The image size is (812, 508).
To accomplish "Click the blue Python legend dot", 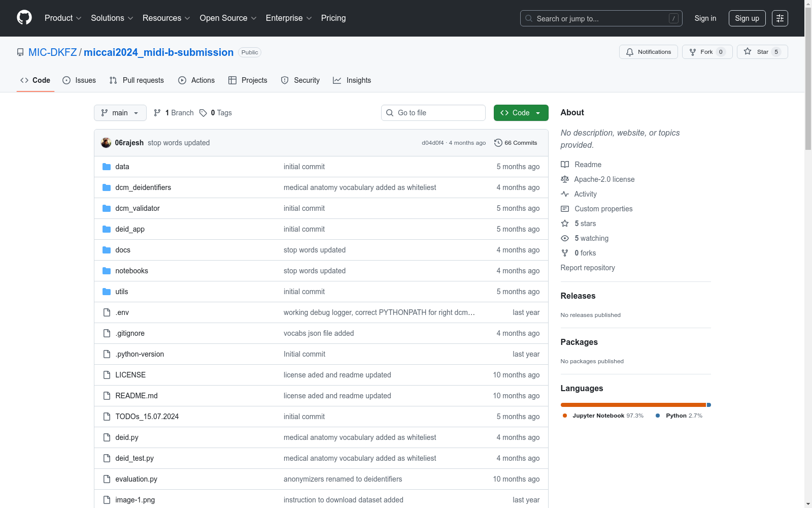I will point(658,416).
